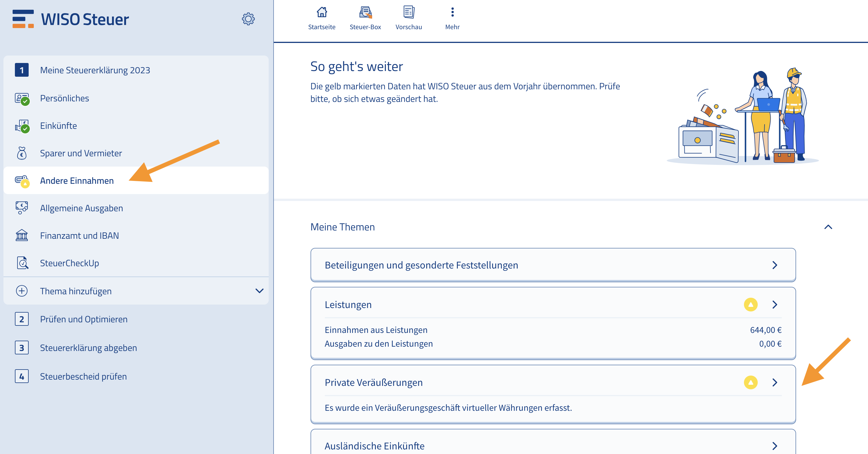Open the settings gear icon

(x=248, y=19)
